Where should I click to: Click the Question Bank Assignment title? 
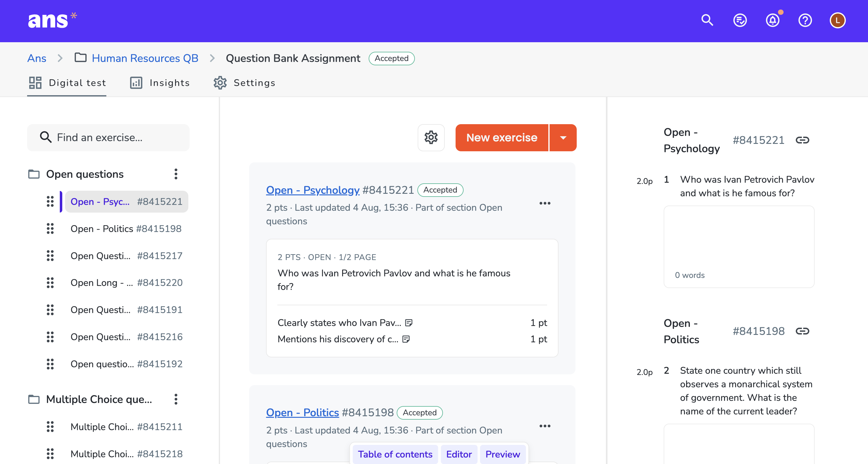click(x=293, y=58)
